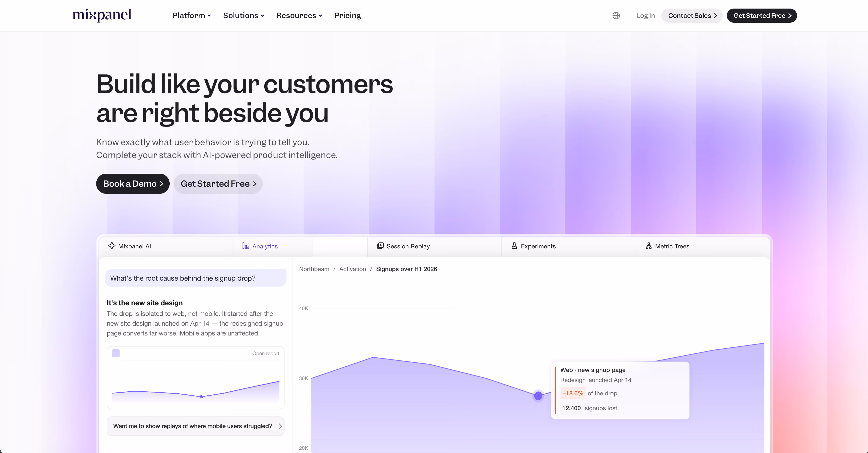Image resolution: width=868 pixels, height=453 pixels.
Task: Click the Web · new signup page title
Action: point(593,370)
